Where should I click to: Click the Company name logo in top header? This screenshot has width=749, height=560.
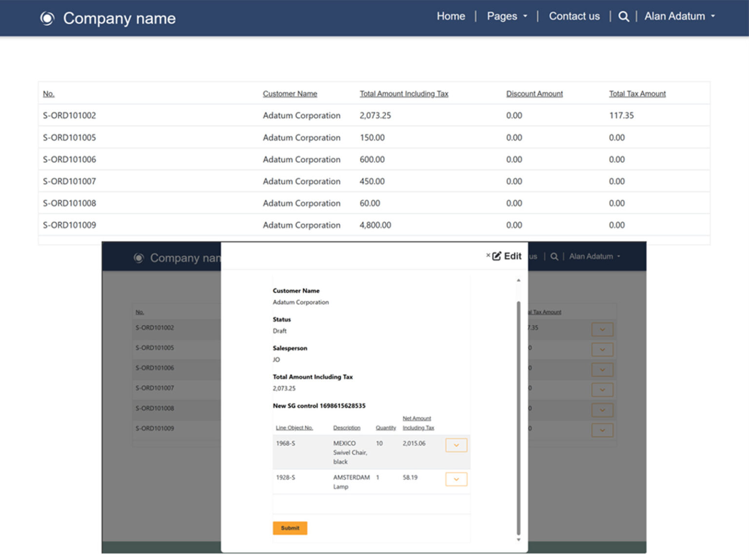coord(47,19)
